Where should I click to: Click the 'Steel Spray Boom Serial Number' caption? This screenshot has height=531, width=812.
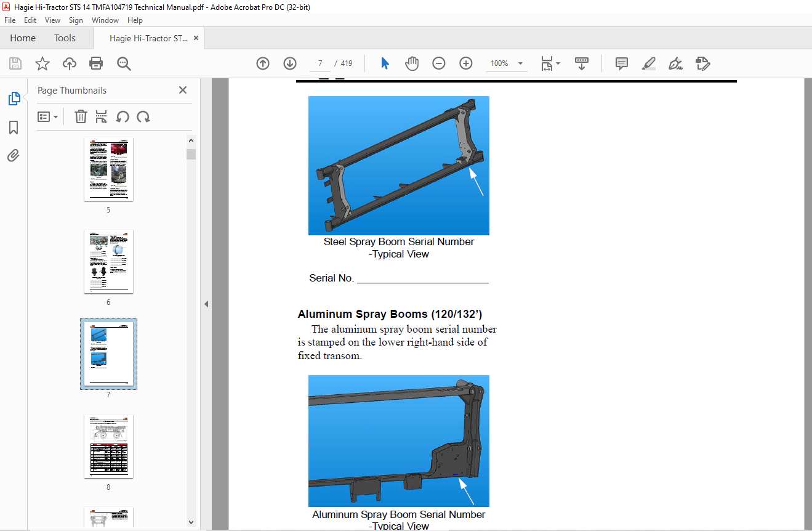399,241
